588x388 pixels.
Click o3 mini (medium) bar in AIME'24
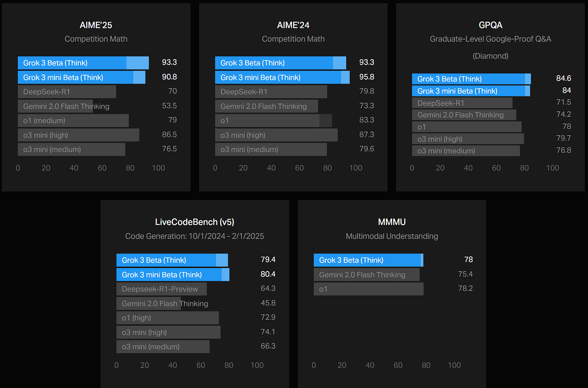tap(271, 149)
